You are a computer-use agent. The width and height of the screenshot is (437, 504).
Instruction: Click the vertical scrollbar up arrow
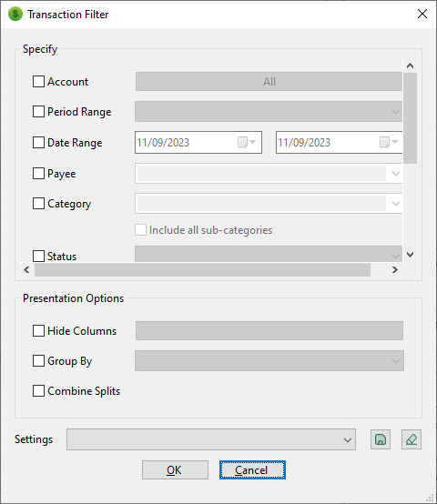pos(410,66)
